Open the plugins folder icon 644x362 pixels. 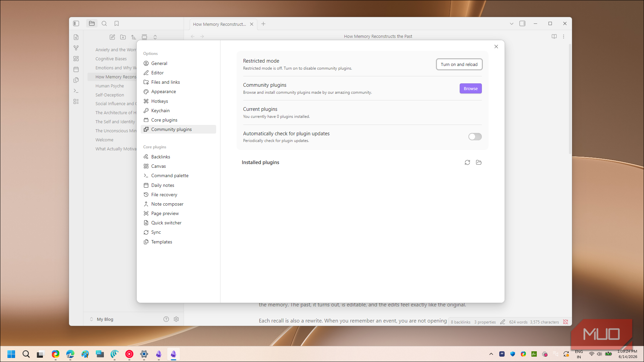479,162
